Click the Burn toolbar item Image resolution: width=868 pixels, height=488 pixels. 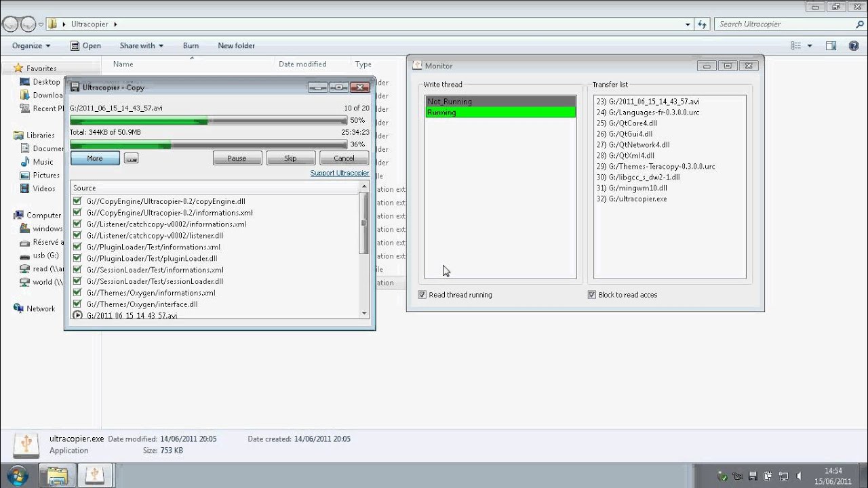point(191,46)
